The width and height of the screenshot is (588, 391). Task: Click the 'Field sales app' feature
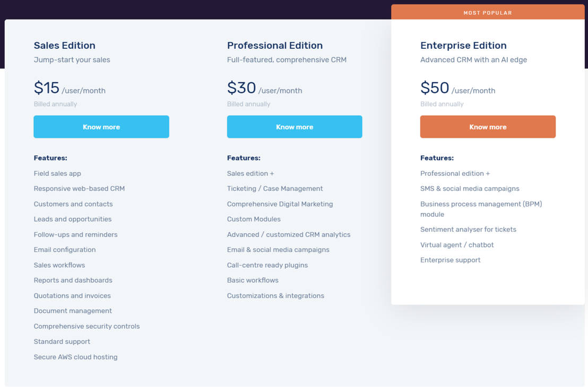click(x=57, y=173)
